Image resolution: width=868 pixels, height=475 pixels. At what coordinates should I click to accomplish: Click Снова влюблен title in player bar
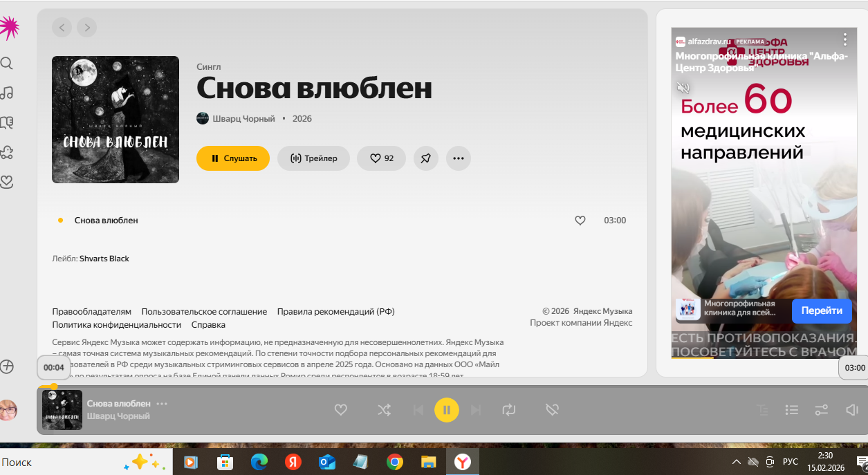point(119,404)
